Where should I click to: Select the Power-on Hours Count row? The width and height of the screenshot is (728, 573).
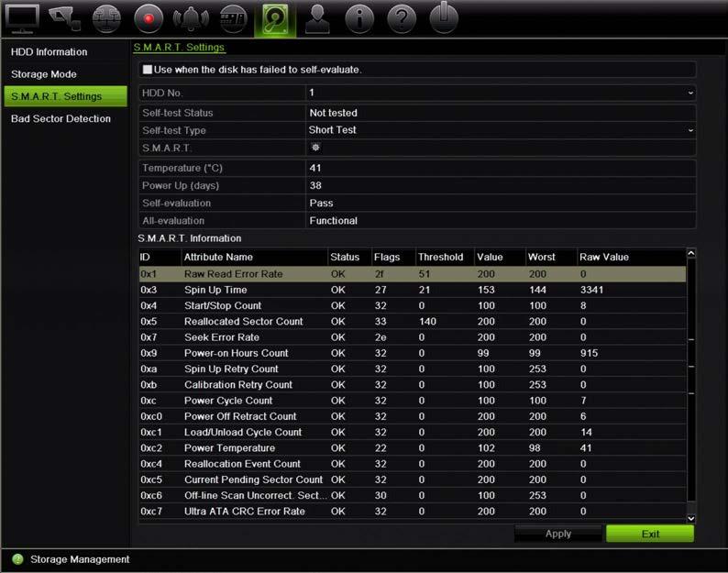point(413,353)
